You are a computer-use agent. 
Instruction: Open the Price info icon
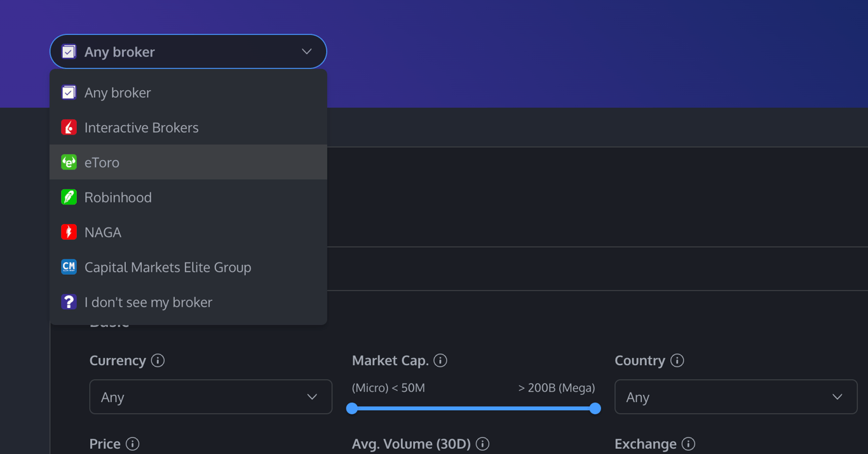coord(133,444)
